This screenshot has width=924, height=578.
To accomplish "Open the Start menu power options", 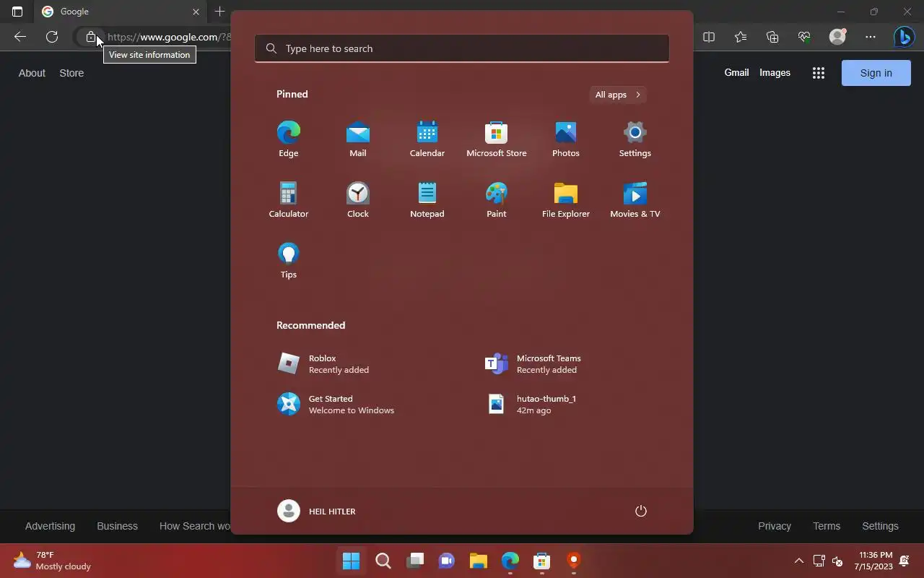I will 640,511.
